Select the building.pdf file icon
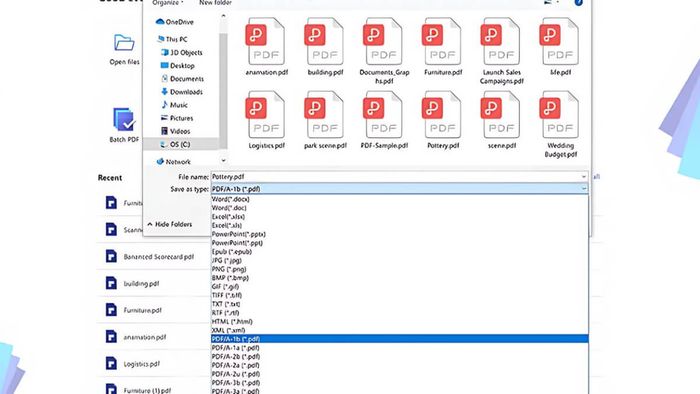This screenshot has height=394, width=700. click(x=324, y=41)
